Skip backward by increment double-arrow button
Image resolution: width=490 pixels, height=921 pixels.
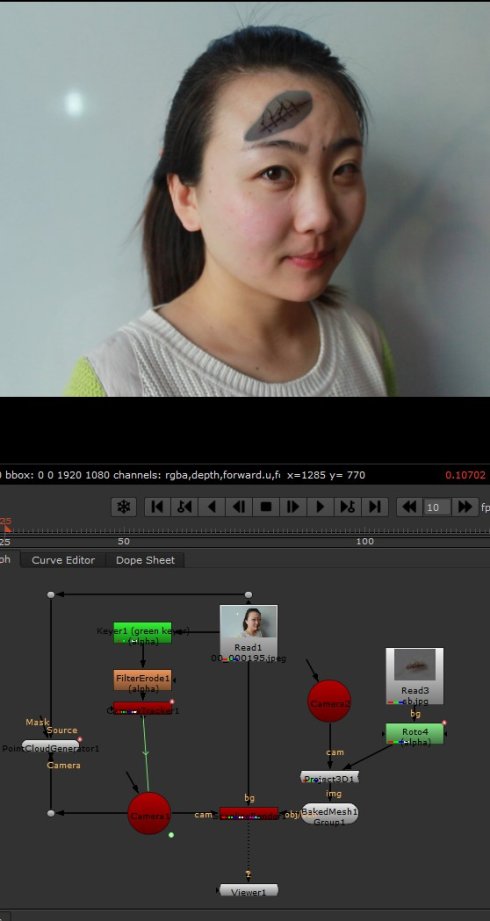click(410, 507)
